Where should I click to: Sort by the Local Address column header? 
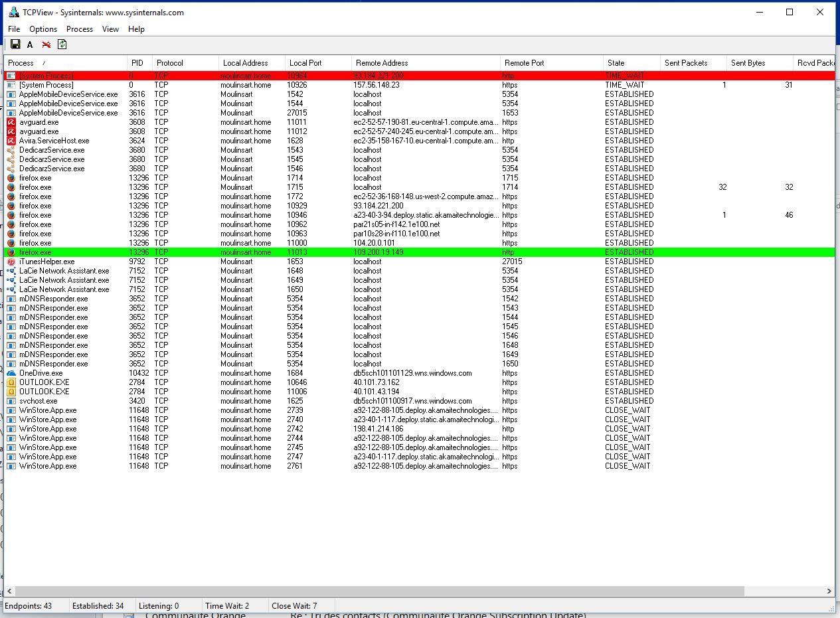pos(252,63)
